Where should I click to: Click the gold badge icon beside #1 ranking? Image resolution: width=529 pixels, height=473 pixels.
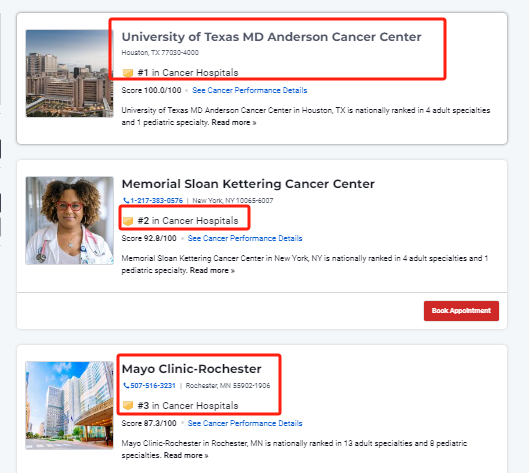click(x=128, y=73)
